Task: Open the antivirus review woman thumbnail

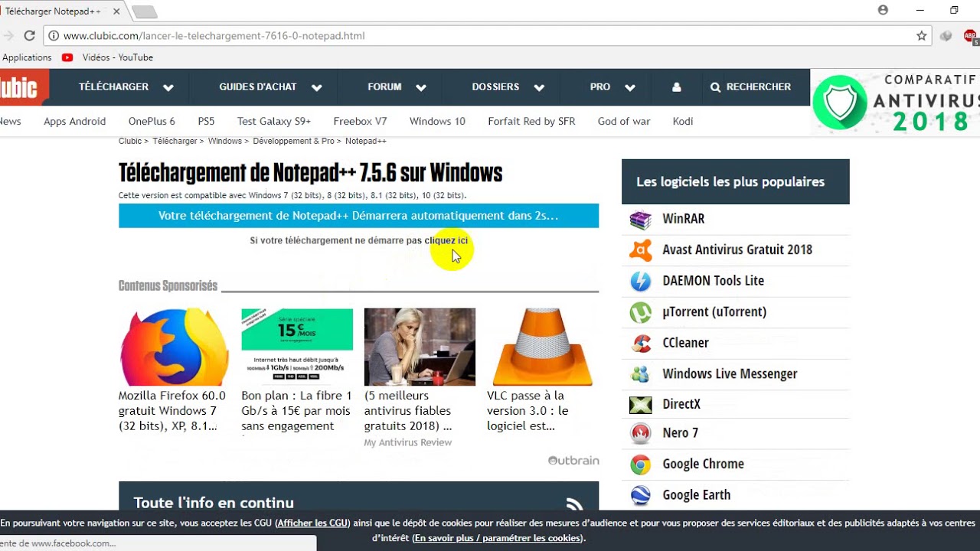Action: pyautogui.click(x=420, y=347)
